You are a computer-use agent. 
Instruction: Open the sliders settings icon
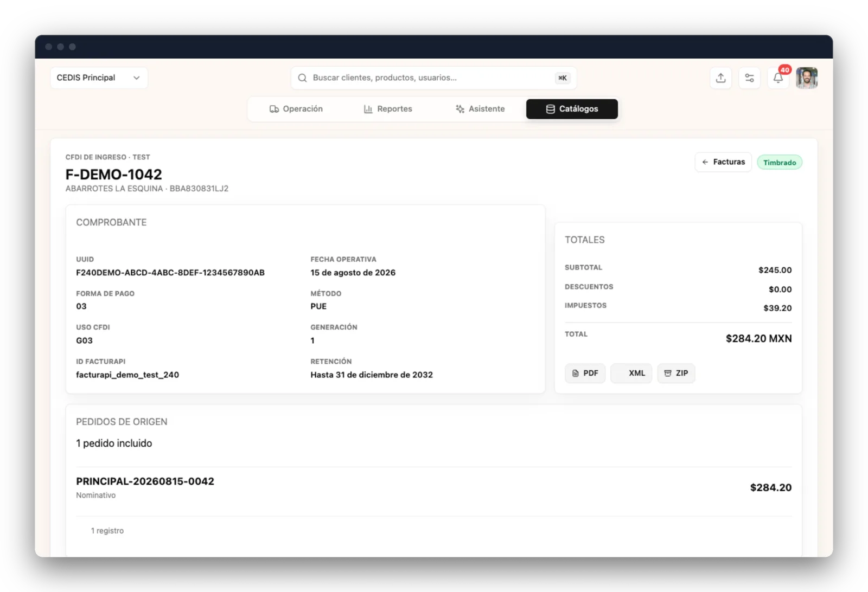pos(749,78)
